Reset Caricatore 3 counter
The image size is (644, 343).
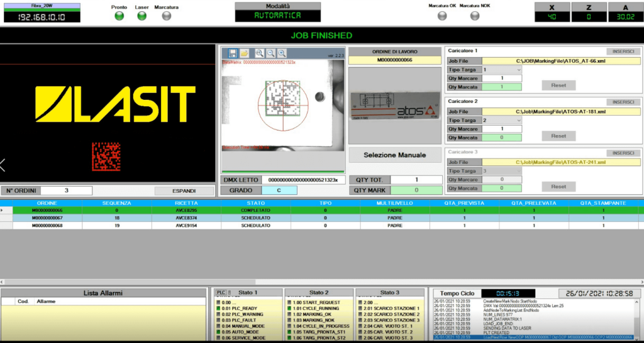click(x=558, y=187)
